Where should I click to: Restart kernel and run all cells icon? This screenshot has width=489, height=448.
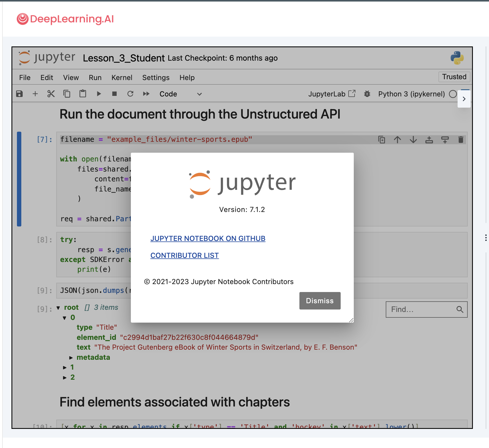tap(146, 94)
